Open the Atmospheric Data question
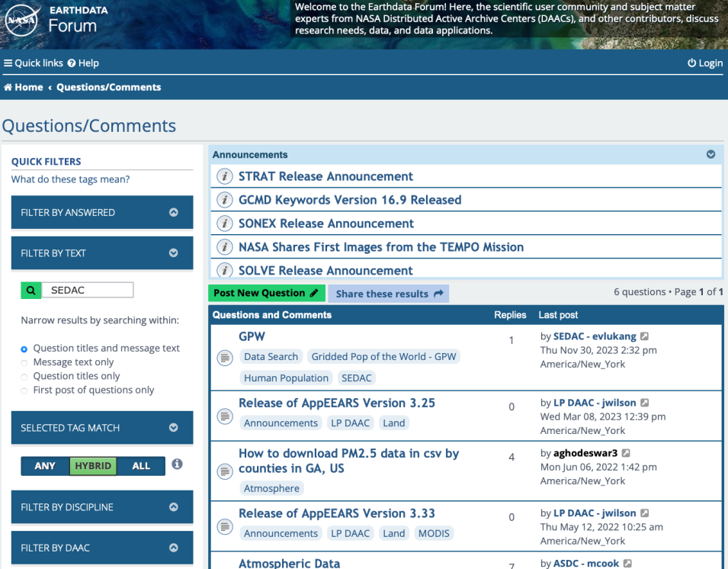 tap(289, 564)
